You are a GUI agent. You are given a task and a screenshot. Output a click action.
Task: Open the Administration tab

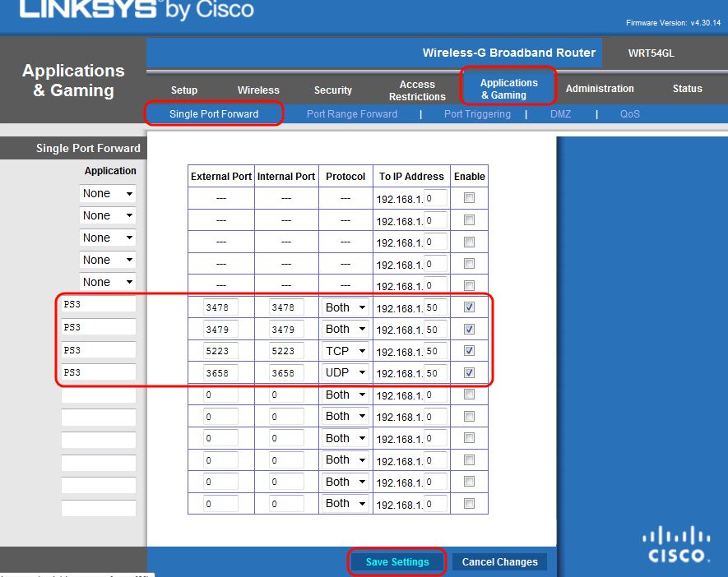(x=600, y=89)
